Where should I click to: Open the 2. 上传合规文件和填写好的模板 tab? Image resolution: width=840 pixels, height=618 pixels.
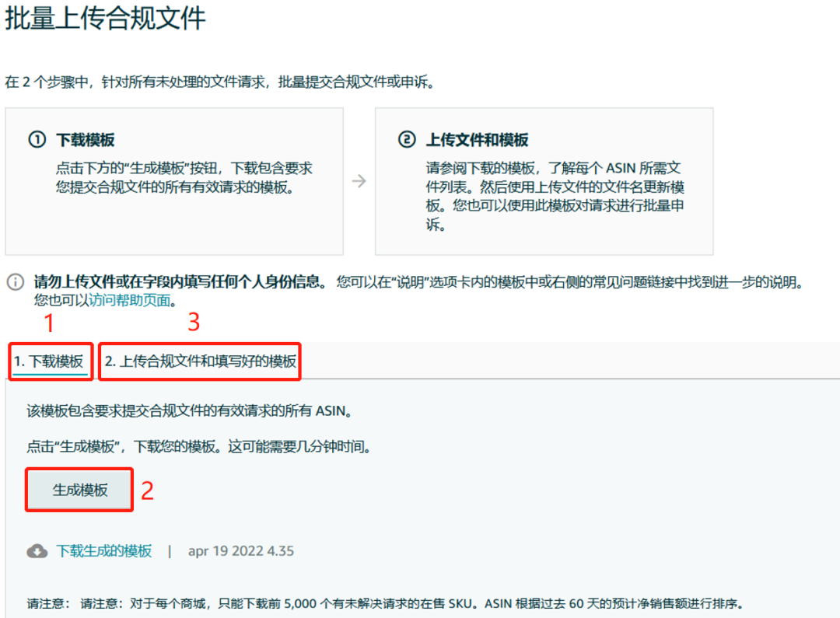199,360
